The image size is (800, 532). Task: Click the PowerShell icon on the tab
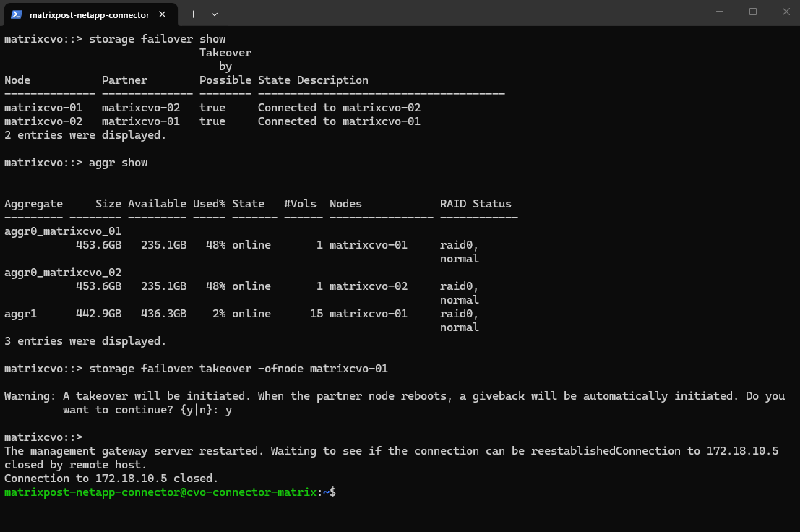pos(17,14)
